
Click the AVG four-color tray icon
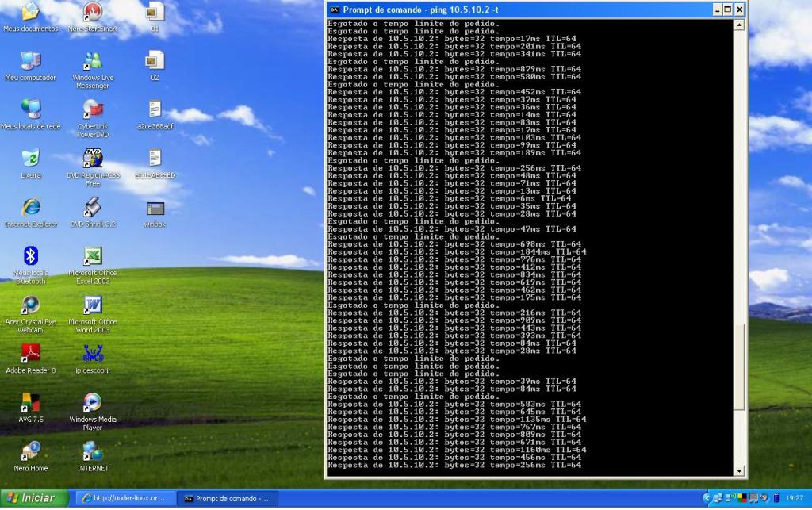click(742, 498)
